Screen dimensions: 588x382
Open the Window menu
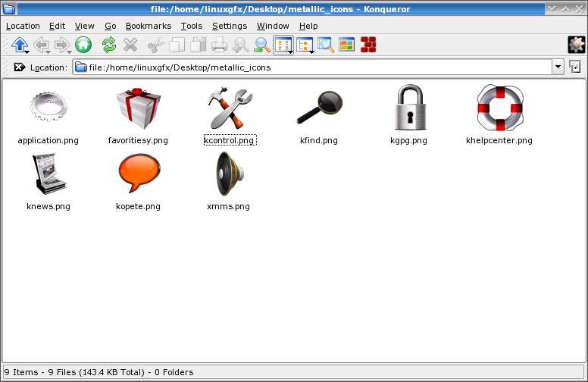273,26
